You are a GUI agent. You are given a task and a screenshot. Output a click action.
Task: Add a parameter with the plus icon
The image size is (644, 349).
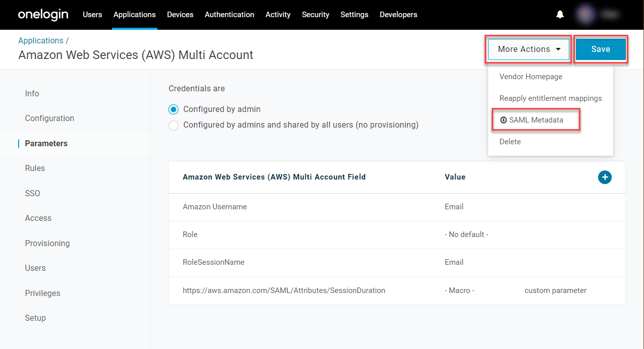(x=605, y=177)
